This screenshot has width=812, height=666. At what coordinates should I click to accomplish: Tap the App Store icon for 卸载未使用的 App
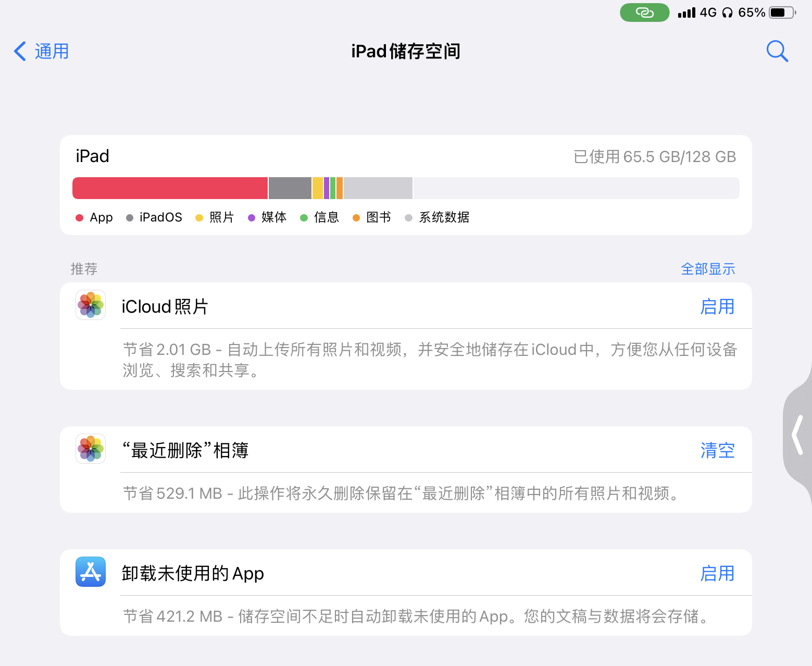click(x=91, y=572)
